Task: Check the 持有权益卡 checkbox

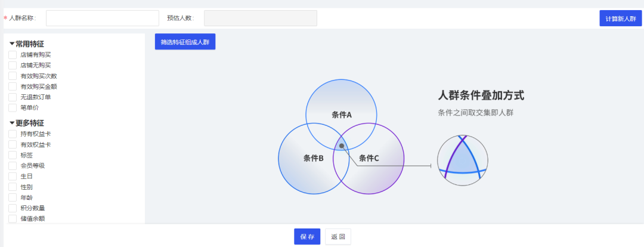Action: 13,134
